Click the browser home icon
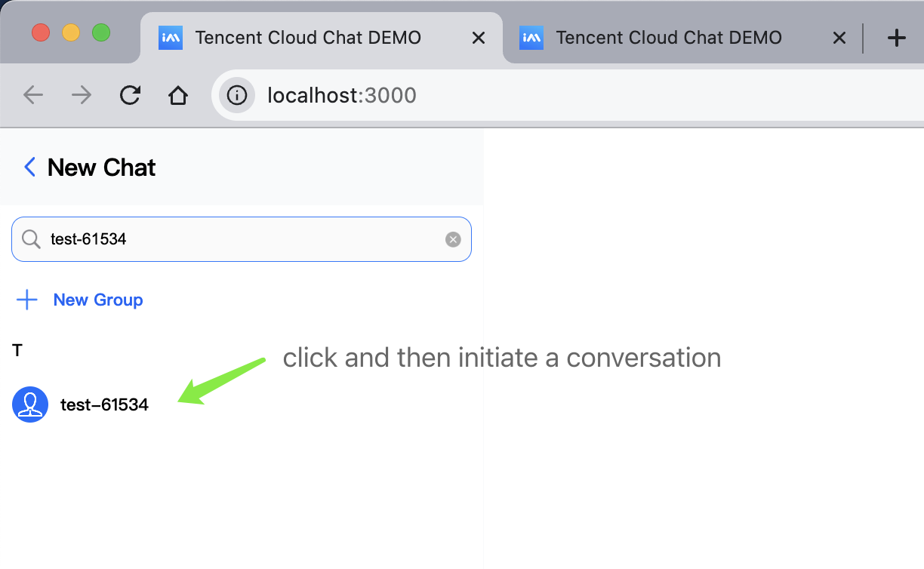Image resolution: width=924 pixels, height=569 pixels. pyautogui.click(x=177, y=95)
